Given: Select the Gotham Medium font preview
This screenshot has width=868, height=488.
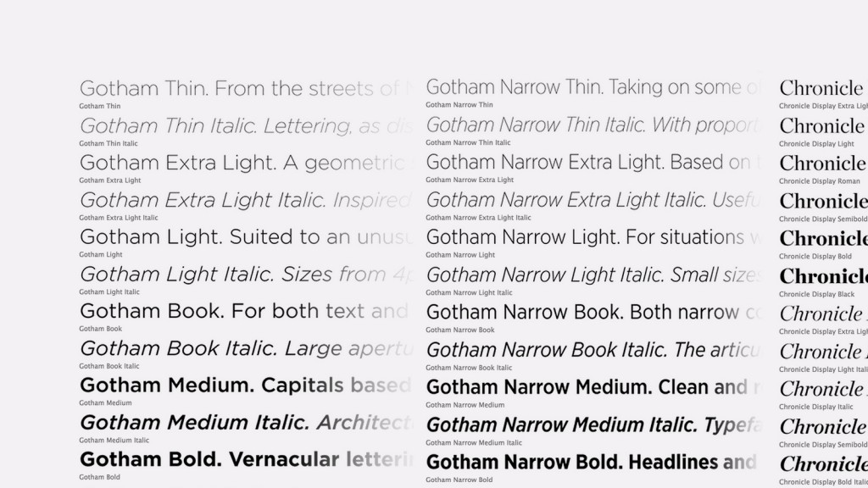Looking at the screenshot, I should pos(247,385).
